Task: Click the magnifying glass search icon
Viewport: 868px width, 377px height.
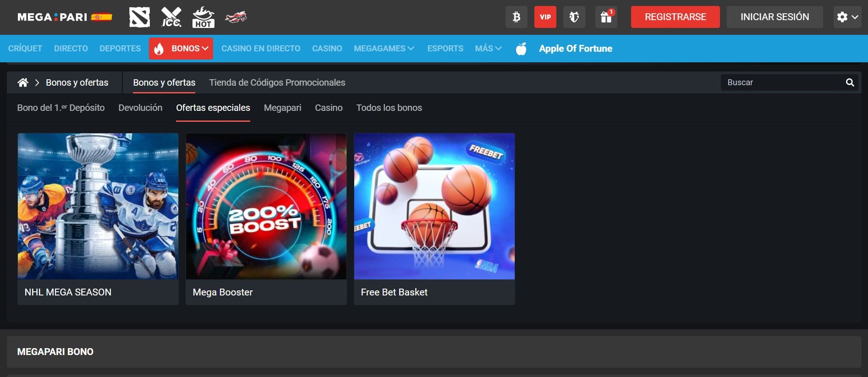Action: point(850,82)
